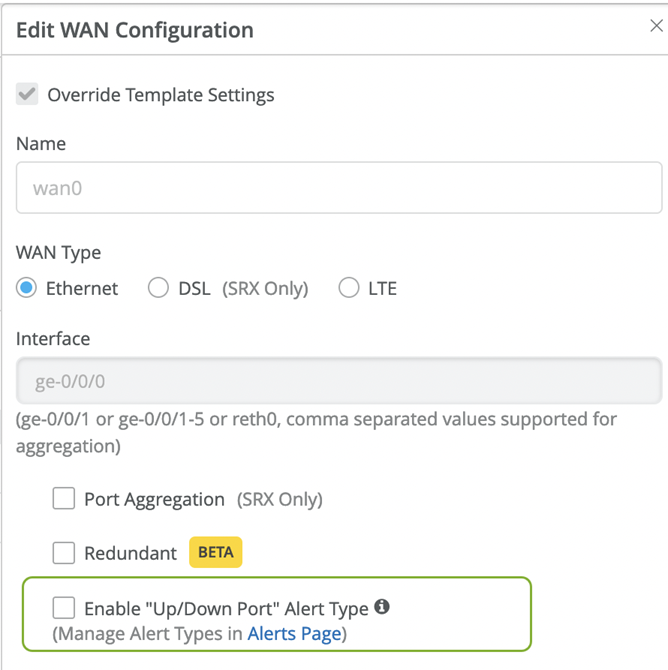Enable the Port Aggregation checkbox
Viewport: 668px width, 670px height.
coord(64,498)
